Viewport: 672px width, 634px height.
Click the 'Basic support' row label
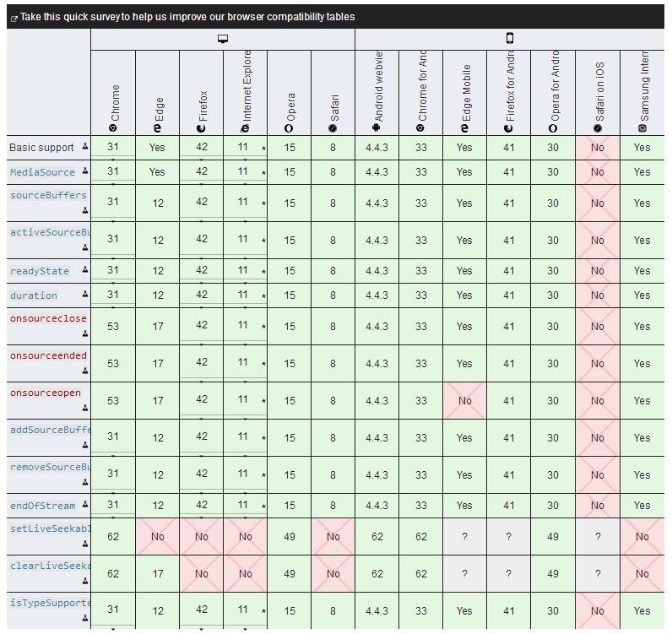41,148
